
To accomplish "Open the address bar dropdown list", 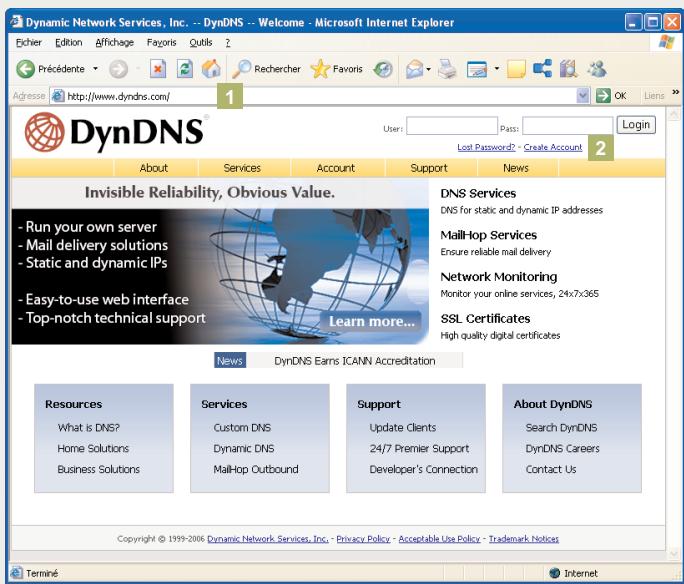I will pos(583,96).
